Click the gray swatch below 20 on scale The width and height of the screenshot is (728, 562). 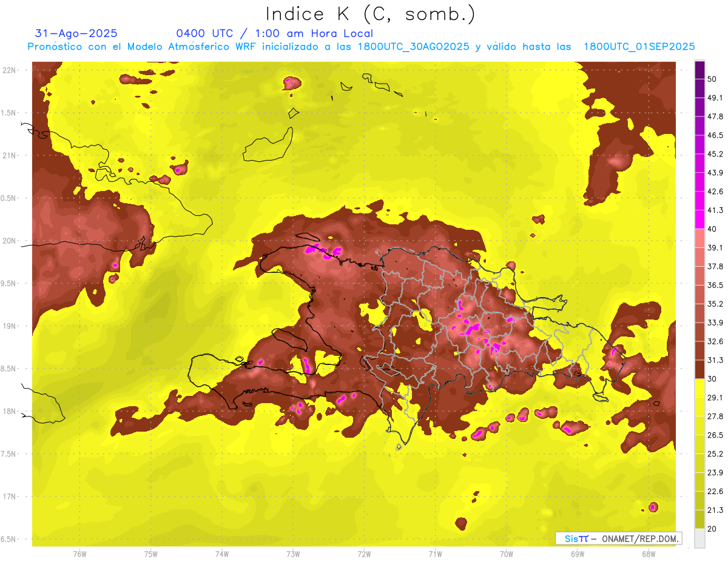coord(699,538)
